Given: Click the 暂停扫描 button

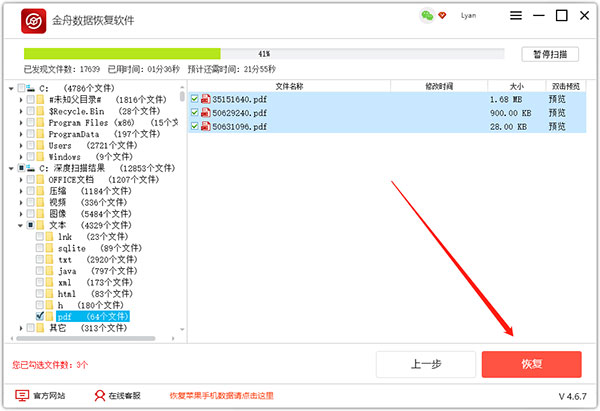Looking at the screenshot, I should [549, 54].
